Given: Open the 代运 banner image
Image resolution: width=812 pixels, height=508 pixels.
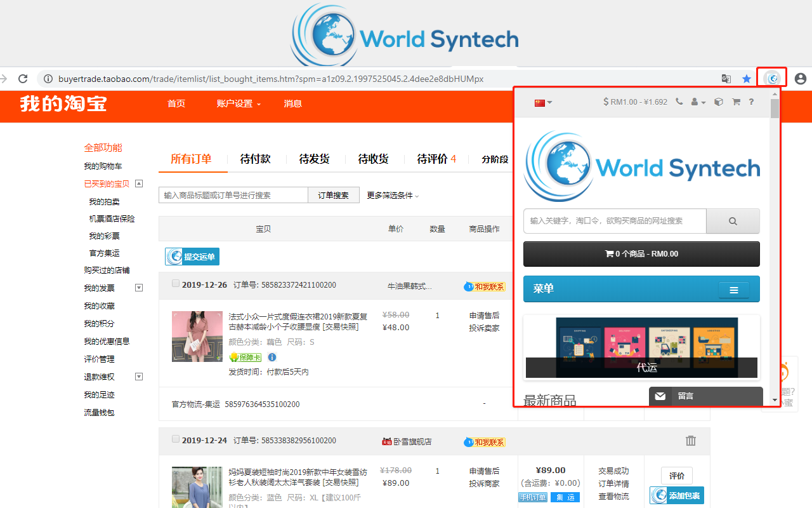Looking at the screenshot, I should click(641, 348).
